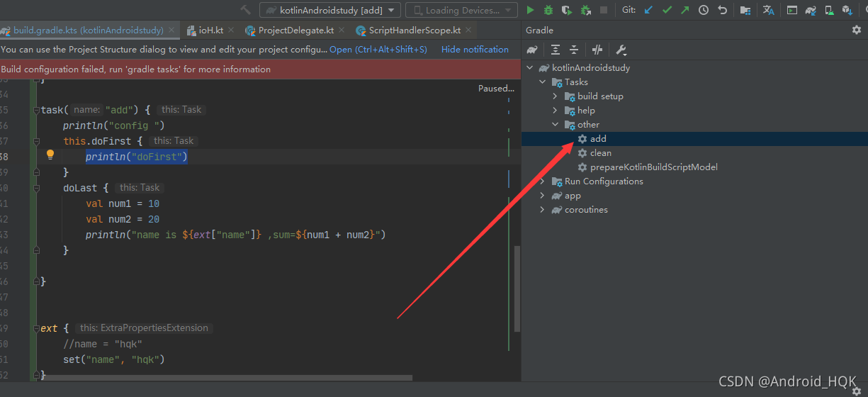Image resolution: width=868 pixels, height=397 pixels.
Task: Click the Build configuration failed banner
Action: pyautogui.click(x=260, y=69)
